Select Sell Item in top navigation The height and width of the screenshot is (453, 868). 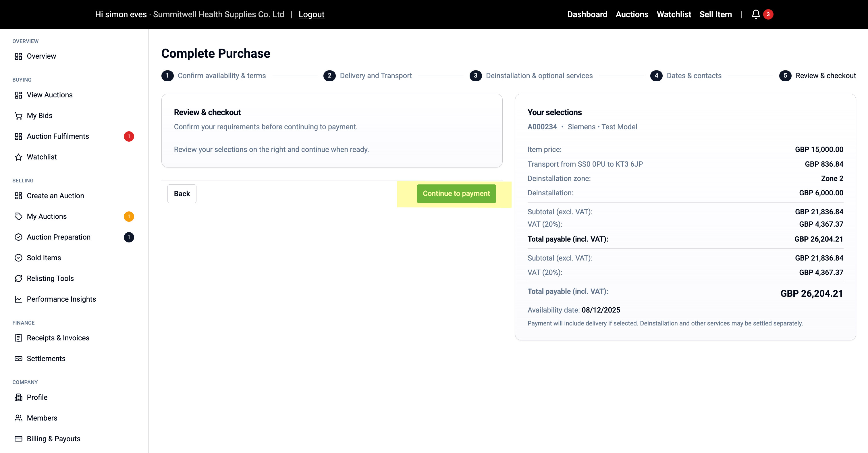[x=715, y=14]
